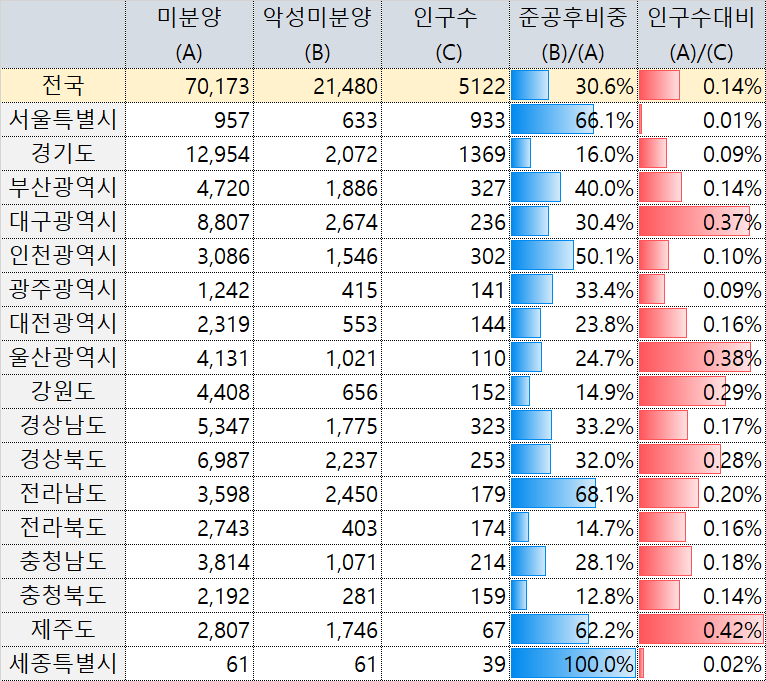The height and width of the screenshot is (681, 766).
Task: Select the 2,450 cell for 전라남도
Action: tap(318, 493)
